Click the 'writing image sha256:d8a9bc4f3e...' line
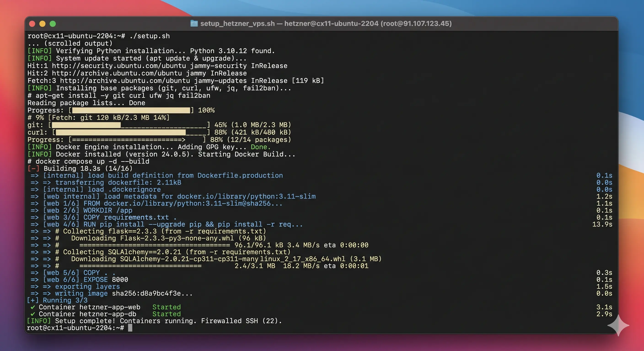644x351 pixels. coord(112,293)
